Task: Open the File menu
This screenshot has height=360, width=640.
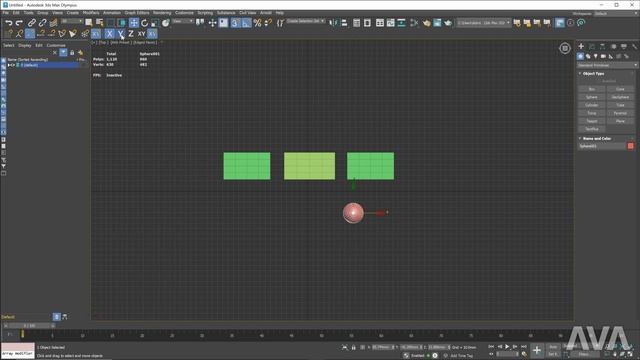Action: (x=5, y=13)
